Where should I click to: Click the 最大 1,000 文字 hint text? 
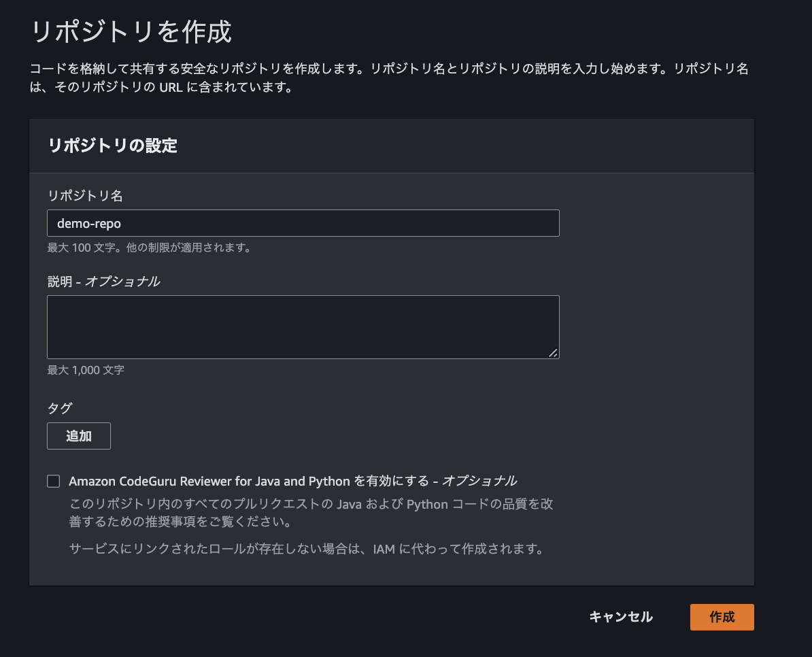86,370
